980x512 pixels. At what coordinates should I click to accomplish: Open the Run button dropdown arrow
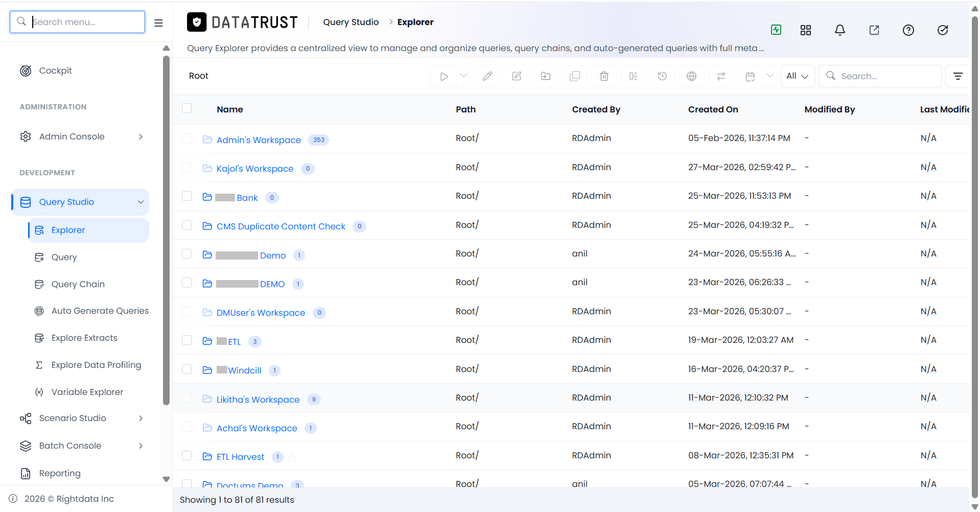tap(464, 76)
